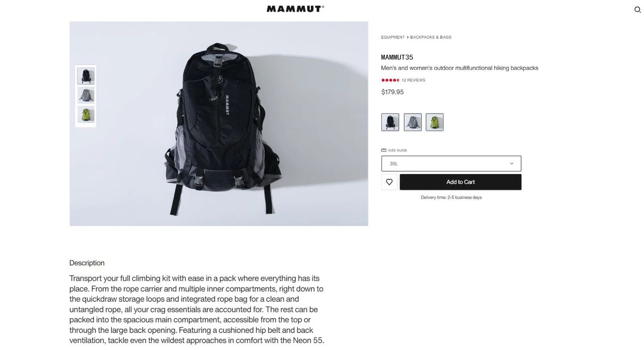The width and height of the screenshot is (644, 350).
Task: Click the main backpack product image
Action: tap(219, 124)
